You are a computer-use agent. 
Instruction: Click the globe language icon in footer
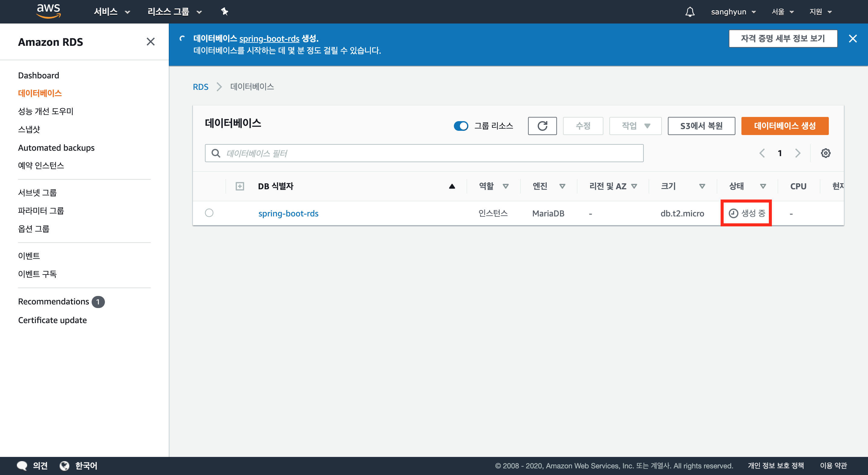click(x=64, y=466)
